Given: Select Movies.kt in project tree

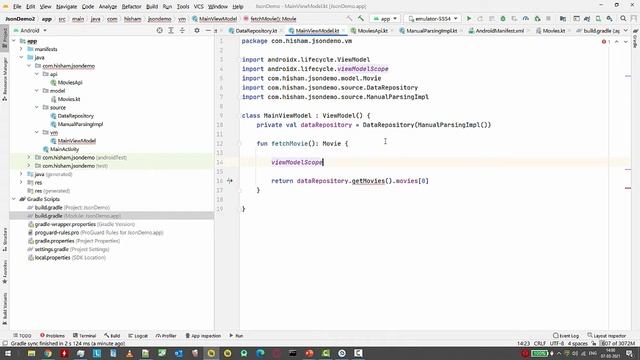Looking at the screenshot, I should point(69,99).
